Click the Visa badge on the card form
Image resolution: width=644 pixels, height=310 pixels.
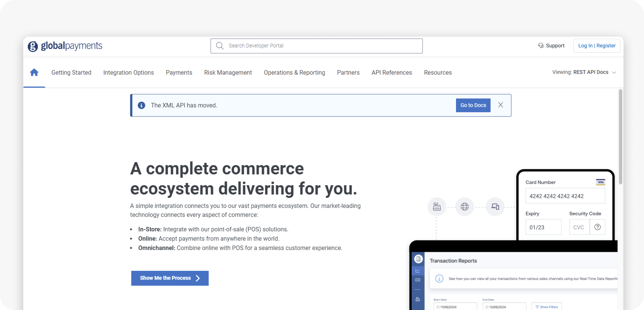click(601, 182)
